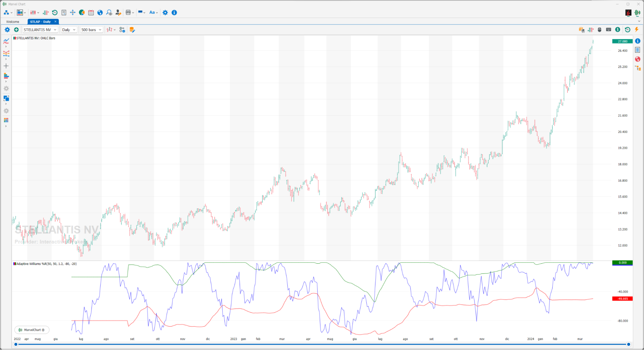Open the blue line style dropdown
Viewport: 644px width, 350px height.
coord(142,13)
